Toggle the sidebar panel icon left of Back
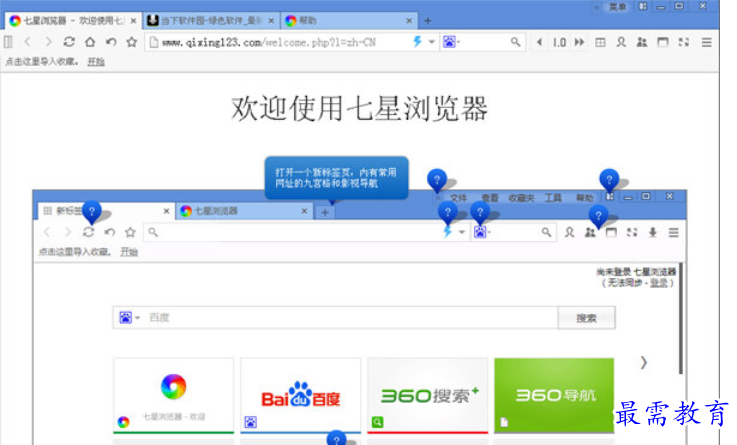737x445 pixels. tap(8, 42)
